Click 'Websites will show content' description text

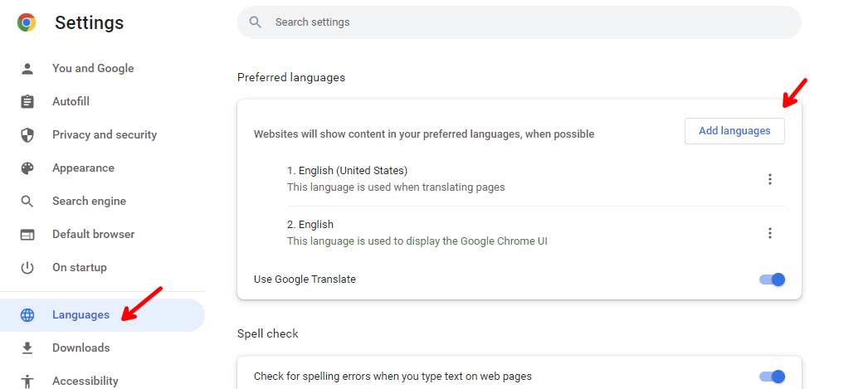tap(424, 134)
